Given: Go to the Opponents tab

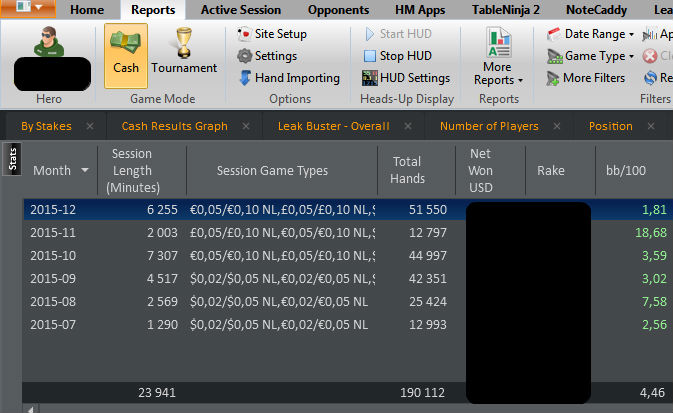Looking at the screenshot, I should point(338,9).
